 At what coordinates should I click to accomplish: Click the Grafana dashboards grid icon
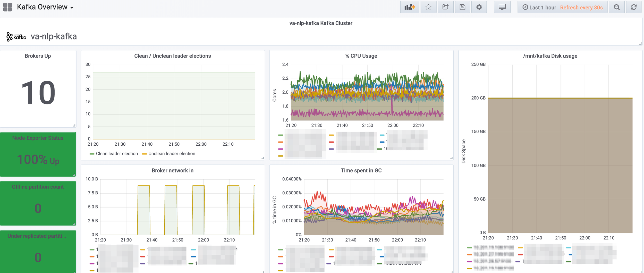tap(7, 7)
